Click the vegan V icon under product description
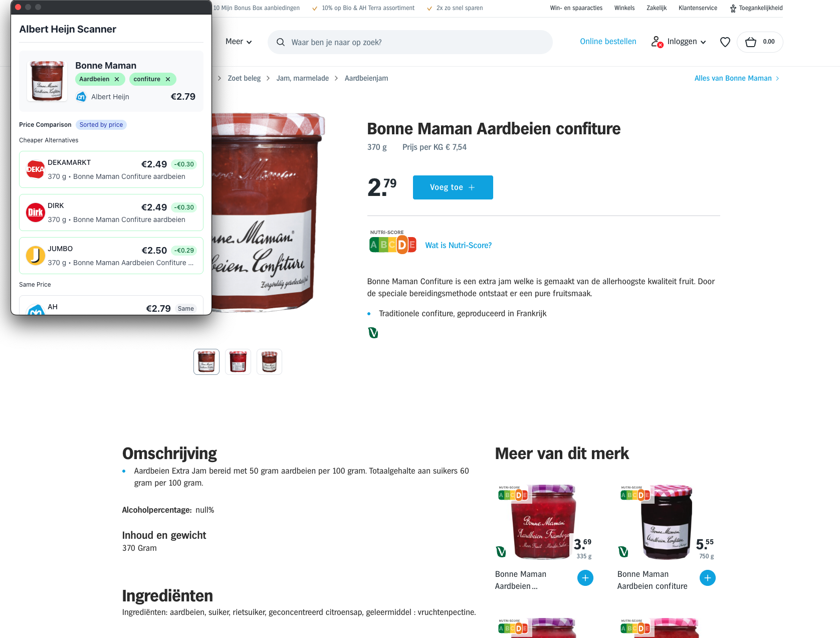This screenshot has width=840, height=638. click(373, 333)
